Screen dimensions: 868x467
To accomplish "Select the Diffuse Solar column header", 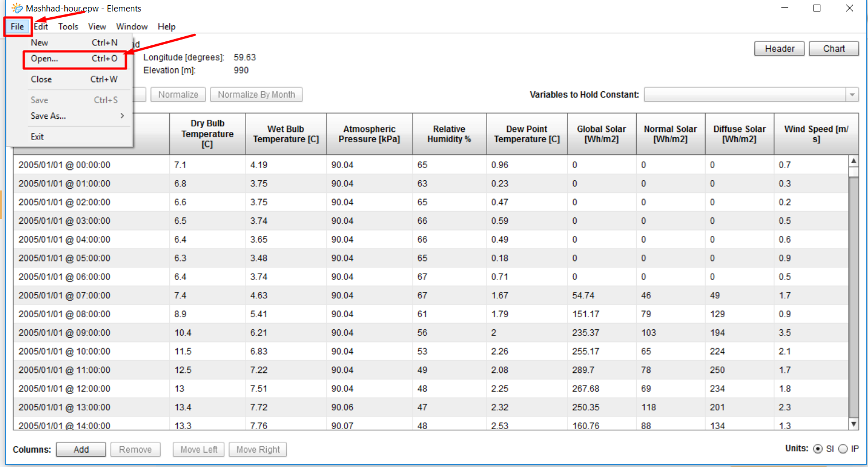I will pos(739,134).
